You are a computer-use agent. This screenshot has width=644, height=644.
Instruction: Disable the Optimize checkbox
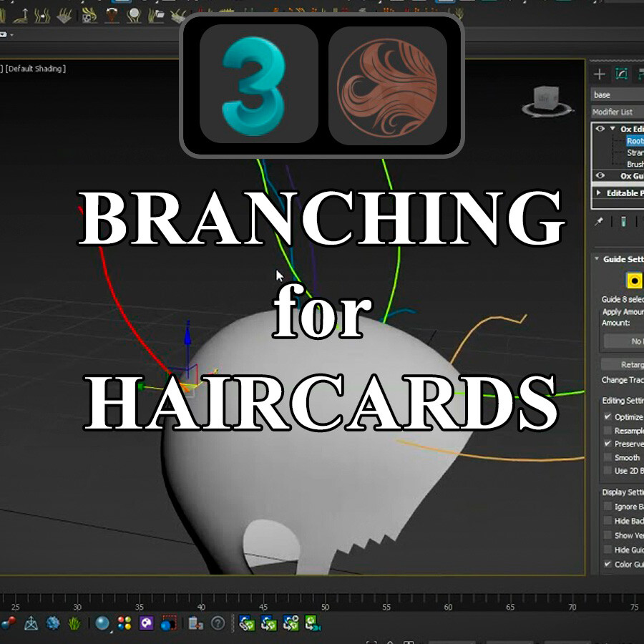(x=608, y=416)
